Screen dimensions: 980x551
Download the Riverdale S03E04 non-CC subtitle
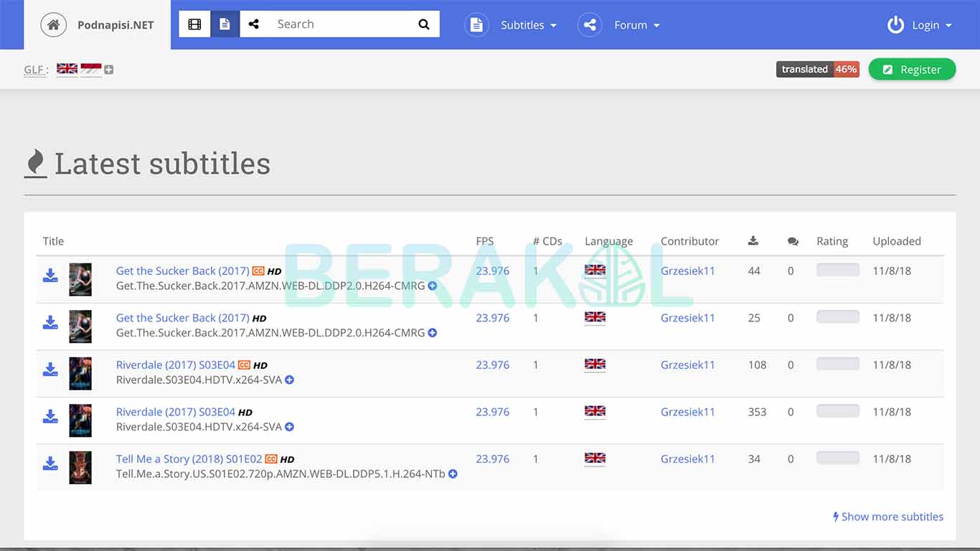(x=50, y=416)
